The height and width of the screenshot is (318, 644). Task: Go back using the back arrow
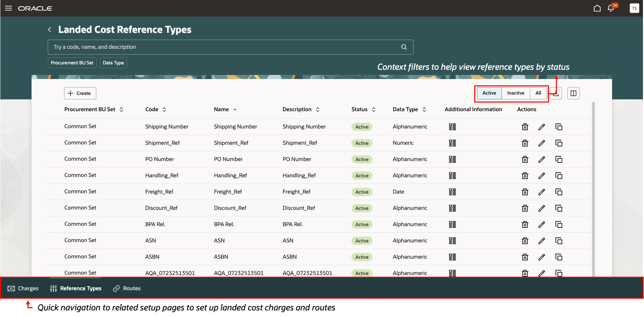(50, 30)
